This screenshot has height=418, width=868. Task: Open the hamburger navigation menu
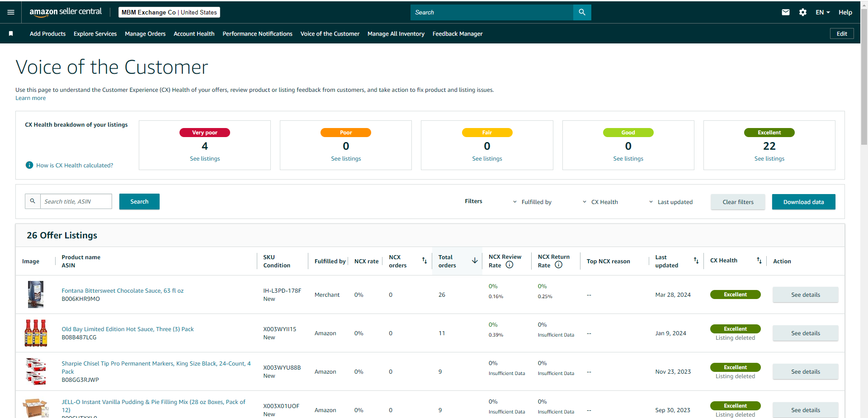(11, 12)
